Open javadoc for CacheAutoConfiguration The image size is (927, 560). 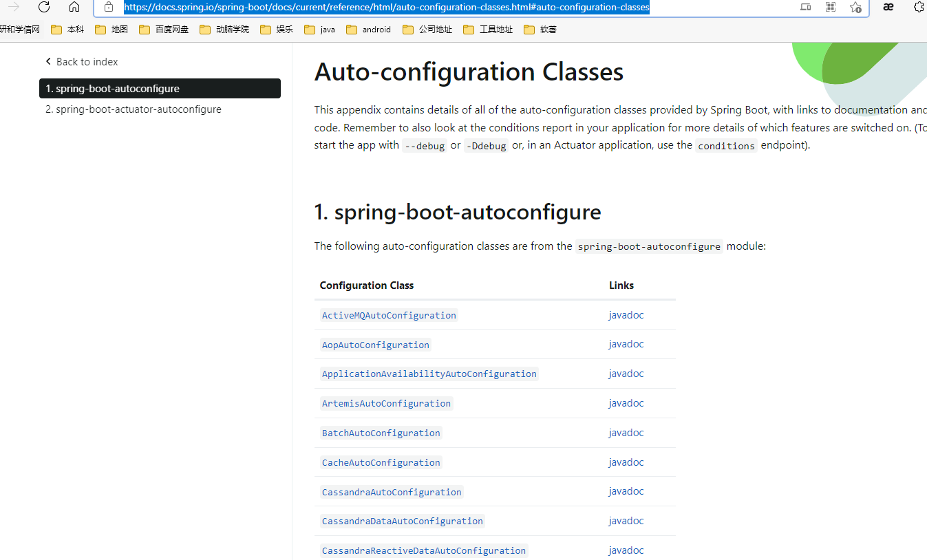626,462
